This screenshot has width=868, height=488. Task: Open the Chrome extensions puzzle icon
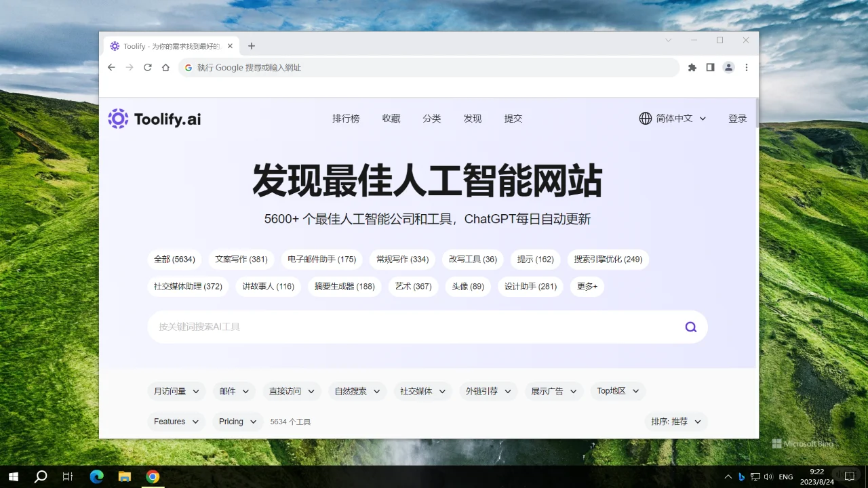(x=692, y=67)
